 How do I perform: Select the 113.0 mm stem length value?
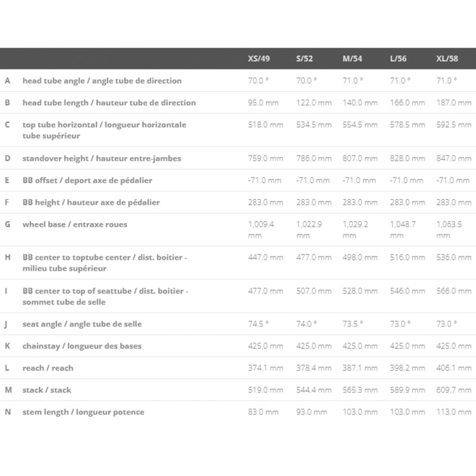453,412
